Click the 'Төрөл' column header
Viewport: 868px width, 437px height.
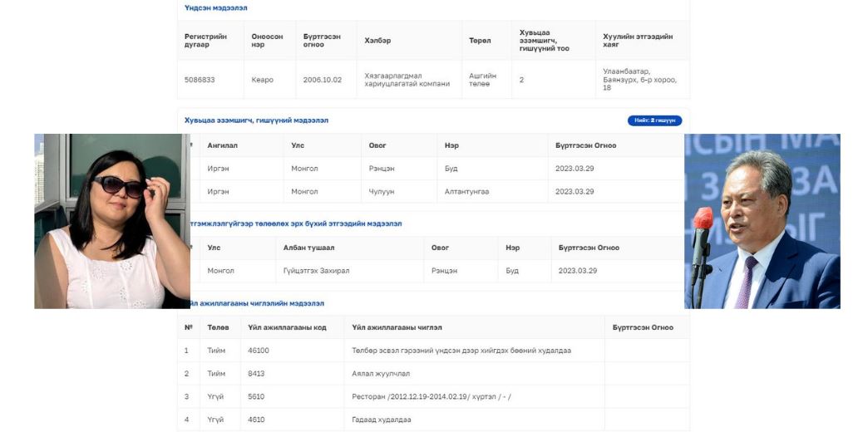[x=480, y=41]
